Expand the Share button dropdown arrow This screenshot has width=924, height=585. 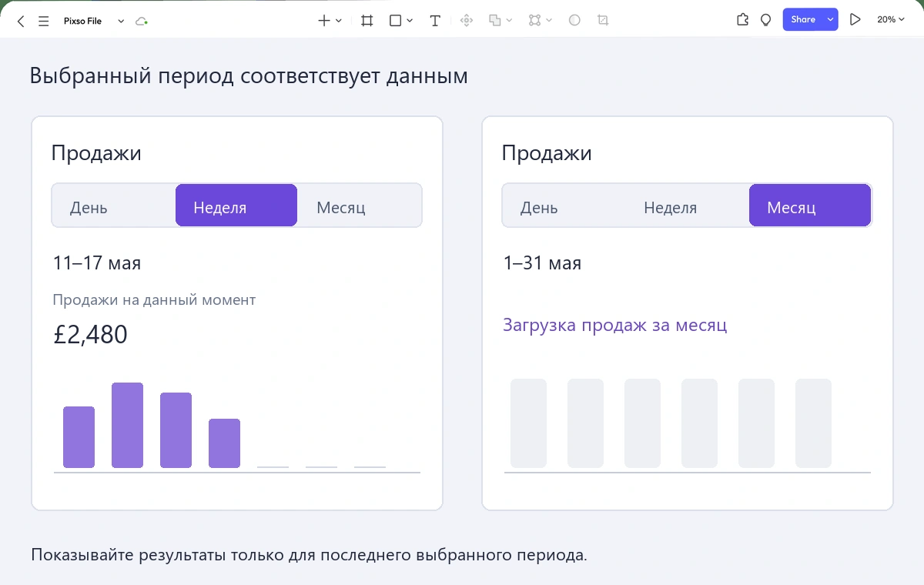830,20
